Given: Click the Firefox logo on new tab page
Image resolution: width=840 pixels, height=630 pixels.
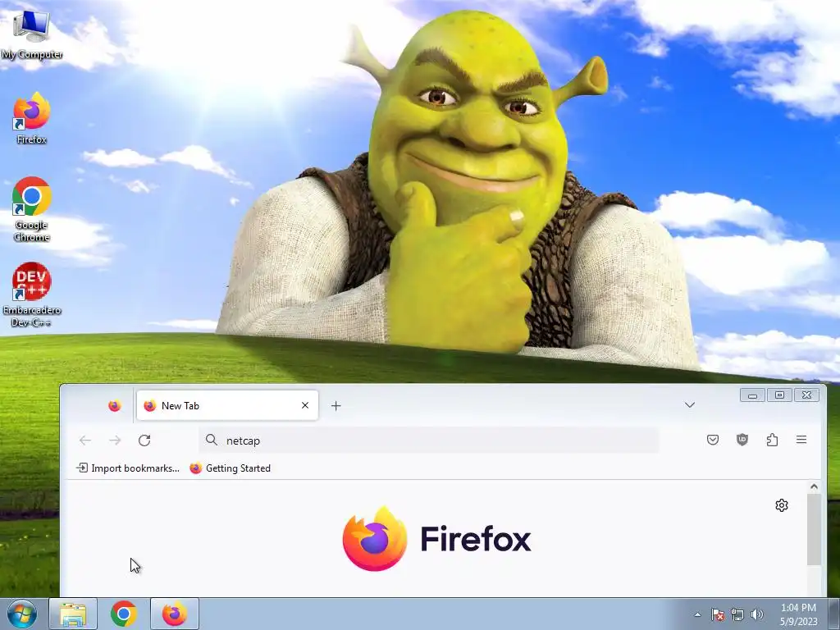Looking at the screenshot, I should tap(436, 538).
